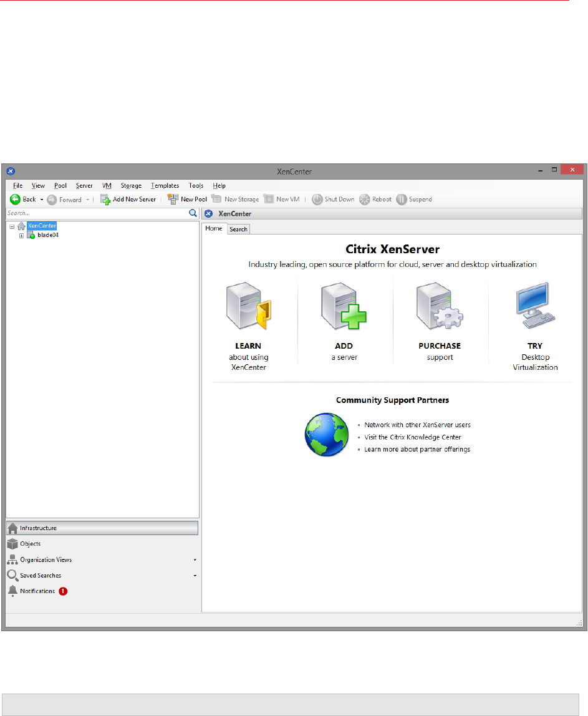This screenshot has height=716, width=588.
Task: Click the Add New Server label
Action: [x=134, y=200]
